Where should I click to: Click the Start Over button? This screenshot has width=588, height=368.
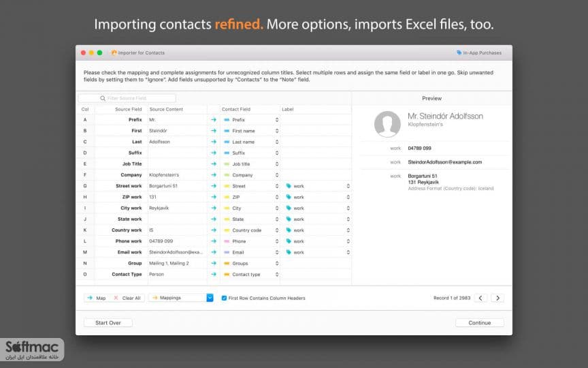tap(108, 323)
